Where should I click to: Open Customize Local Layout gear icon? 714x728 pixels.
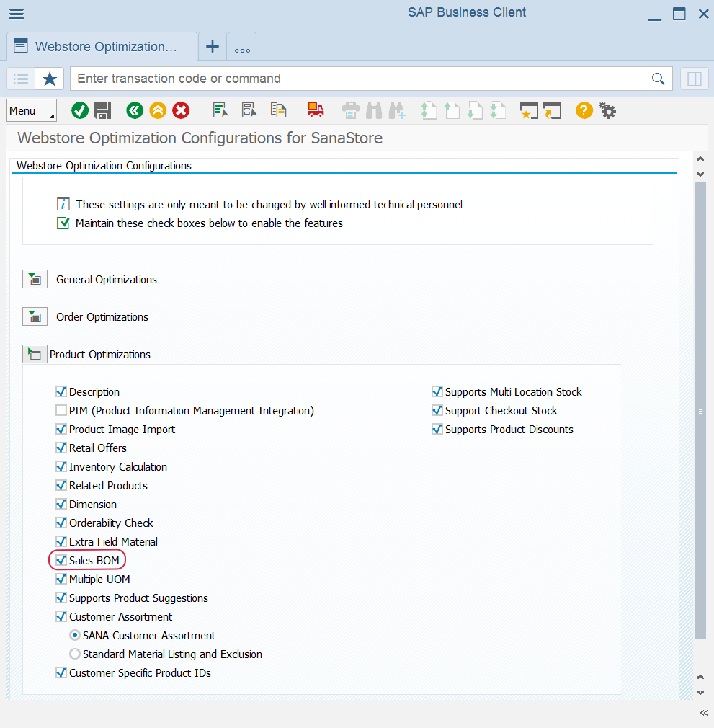pyautogui.click(x=607, y=110)
